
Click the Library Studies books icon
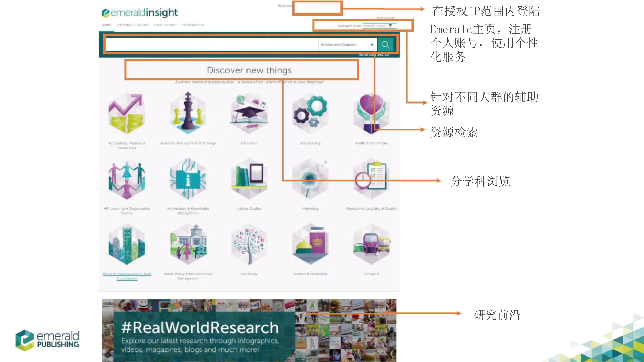click(x=249, y=179)
